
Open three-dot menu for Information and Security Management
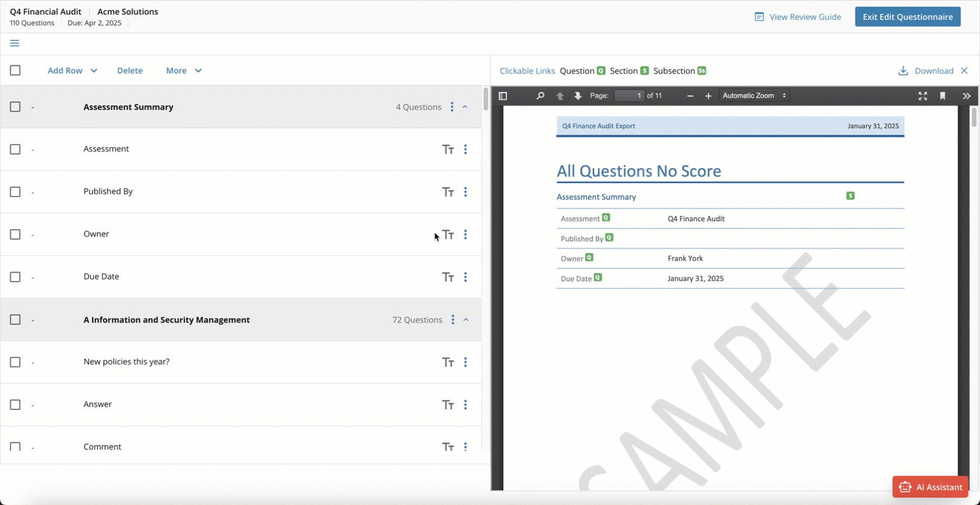453,320
